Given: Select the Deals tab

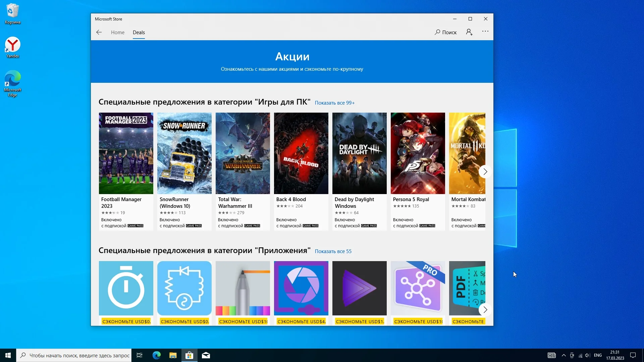Looking at the screenshot, I should pos(139,33).
